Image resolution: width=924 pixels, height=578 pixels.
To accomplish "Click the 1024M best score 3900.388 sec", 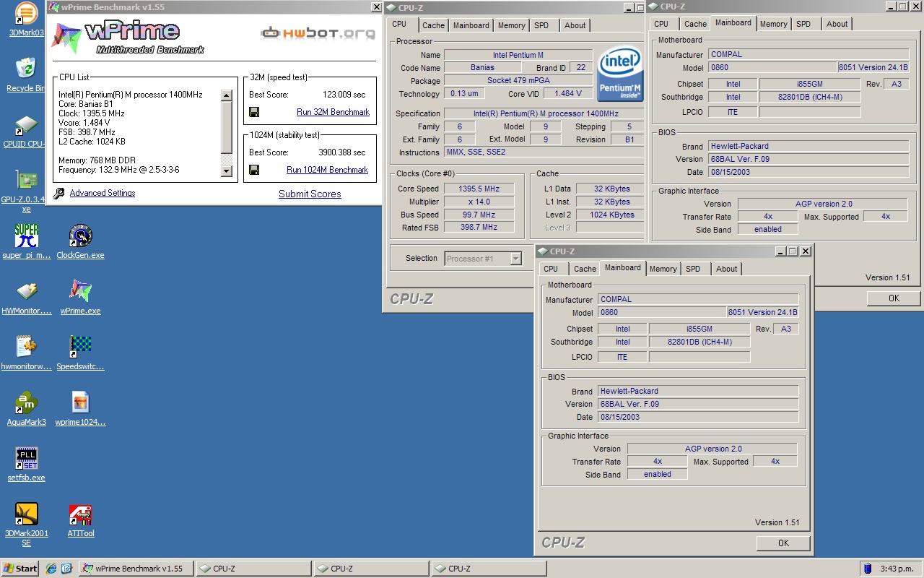I will [341, 152].
